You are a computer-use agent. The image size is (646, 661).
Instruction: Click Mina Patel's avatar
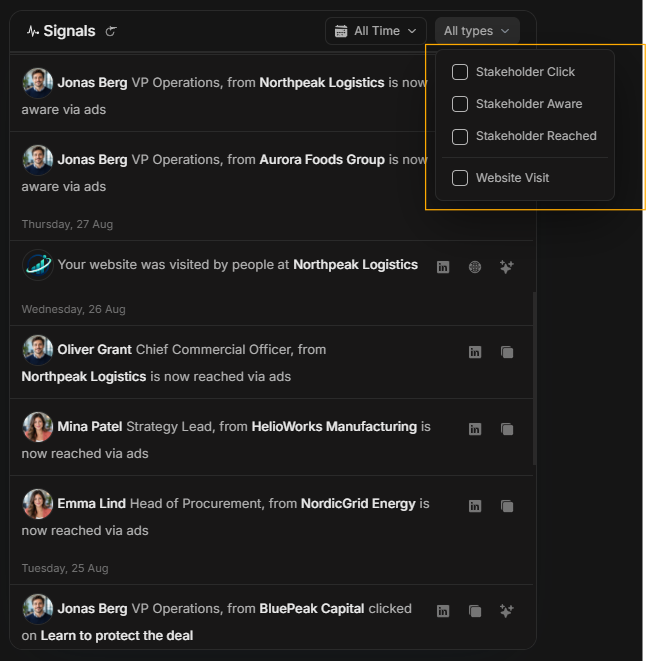tap(38, 427)
